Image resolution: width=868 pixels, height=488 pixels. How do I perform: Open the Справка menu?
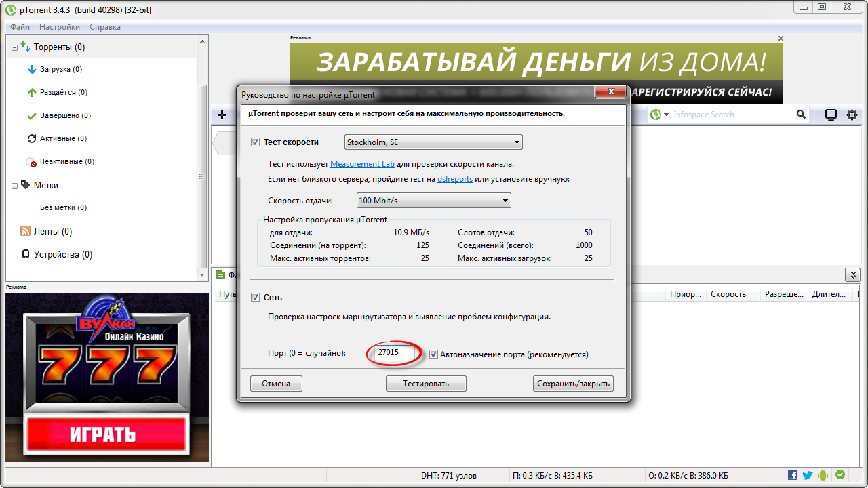coord(105,27)
